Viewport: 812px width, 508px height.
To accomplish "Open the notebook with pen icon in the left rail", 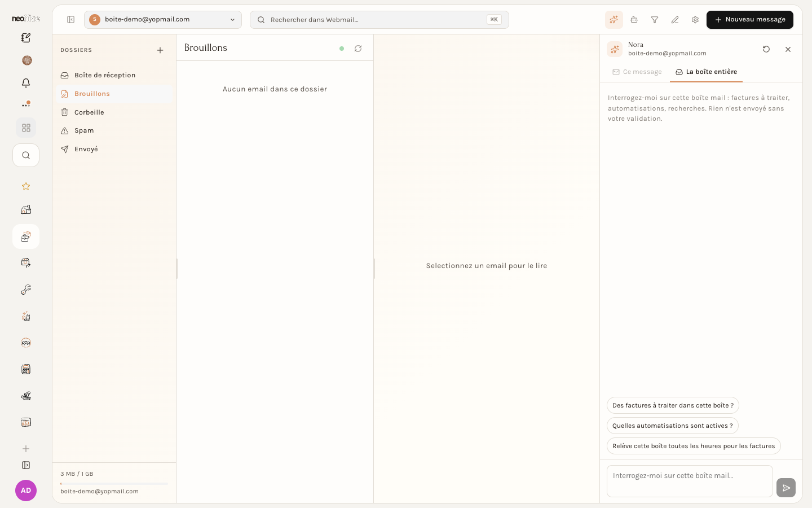I will [x=26, y=38].
